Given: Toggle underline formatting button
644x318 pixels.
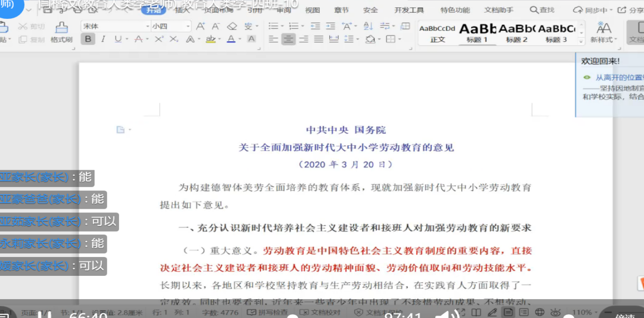Looking at the screenshot, I should pyautogui.click(x=118, y=39).
